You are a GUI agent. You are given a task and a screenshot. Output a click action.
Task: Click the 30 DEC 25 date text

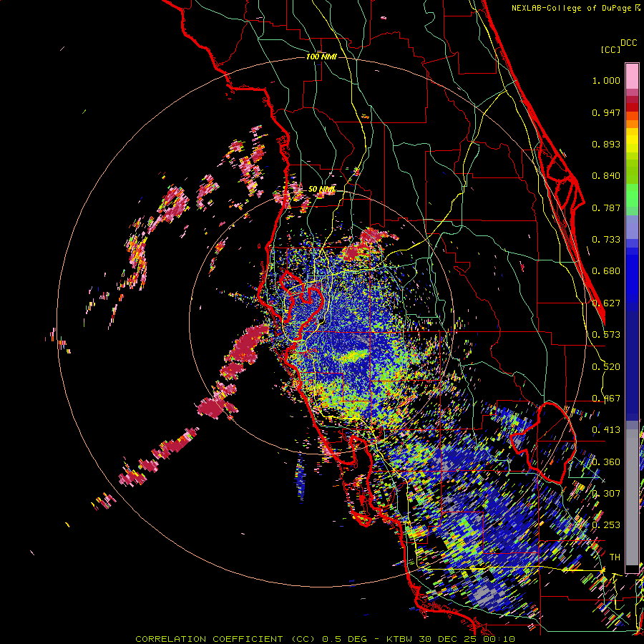(447, 639)
